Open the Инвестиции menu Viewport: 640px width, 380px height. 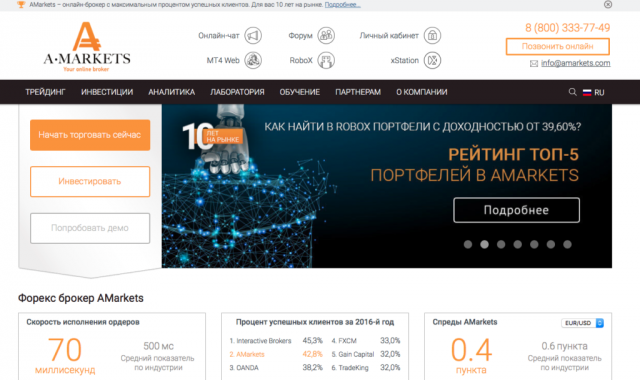(x=107, y=92)
